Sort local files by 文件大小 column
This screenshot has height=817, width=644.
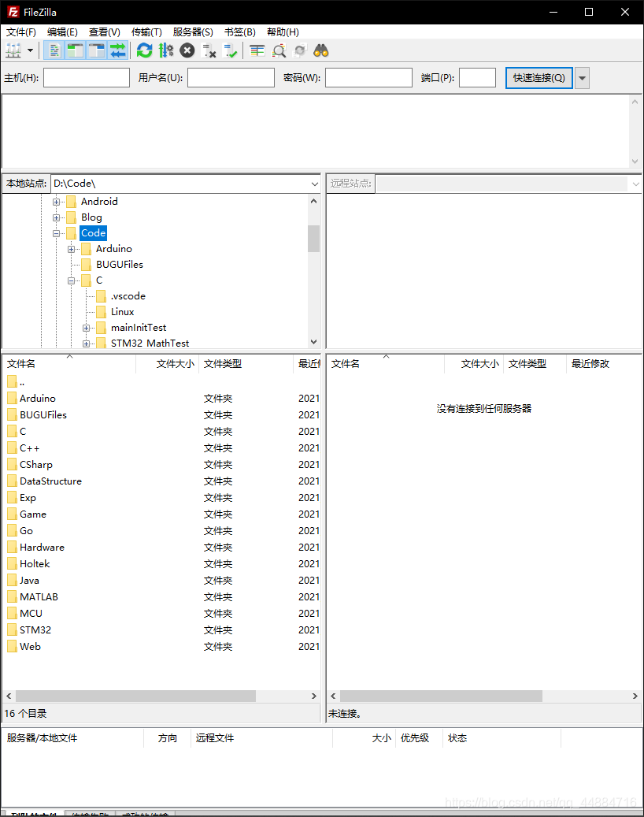pos(168,364)
